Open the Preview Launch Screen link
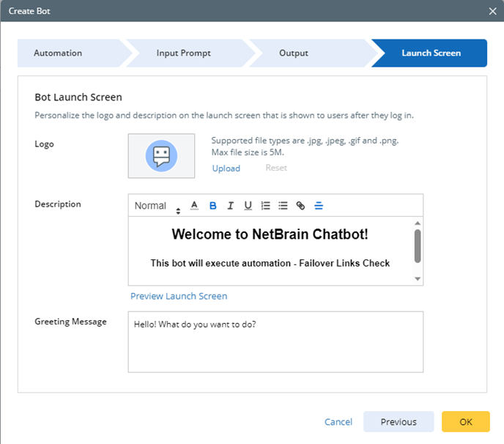Screen dimensions: 504x444 [x=179, y=296]
